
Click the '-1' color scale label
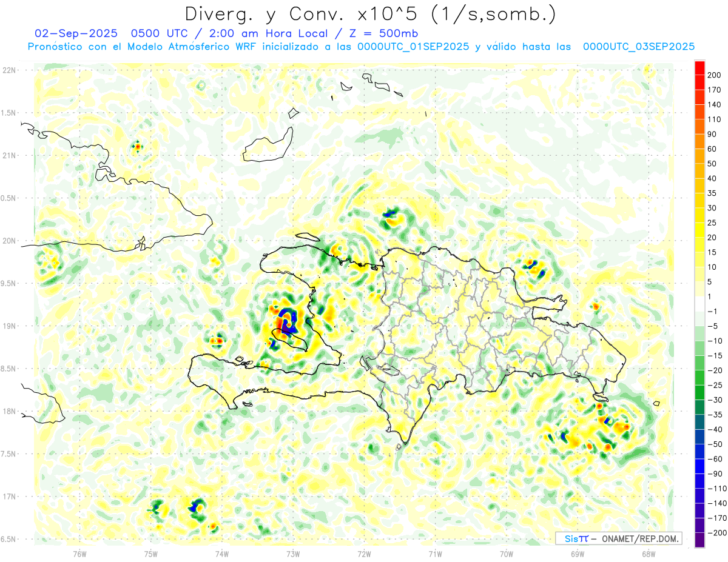[713, 312]
